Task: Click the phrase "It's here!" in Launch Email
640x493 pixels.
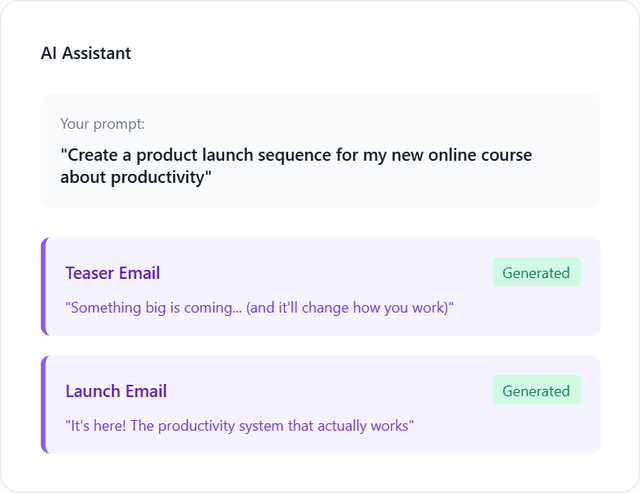Action: coord(98,425)
